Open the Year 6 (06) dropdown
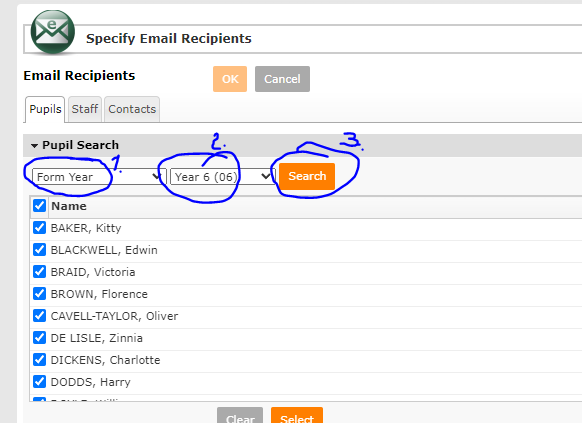This screenshot has height=423, width=582. (x=222, y=177)
